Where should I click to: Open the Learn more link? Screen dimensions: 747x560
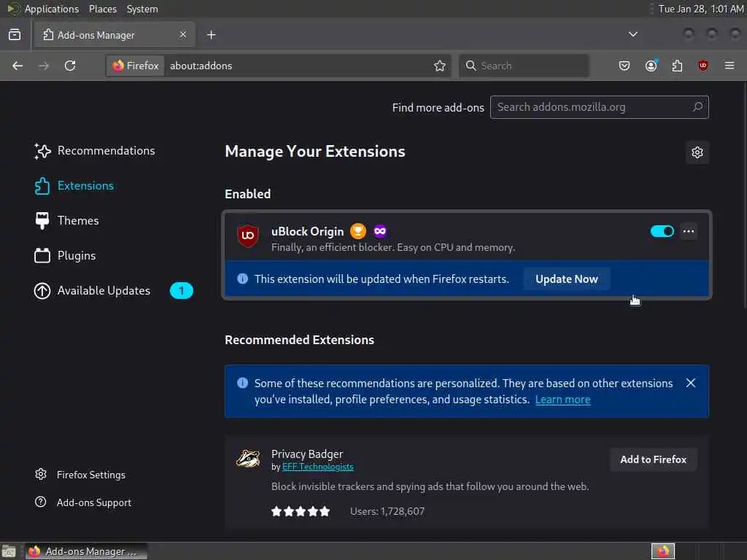coord(562,400)
